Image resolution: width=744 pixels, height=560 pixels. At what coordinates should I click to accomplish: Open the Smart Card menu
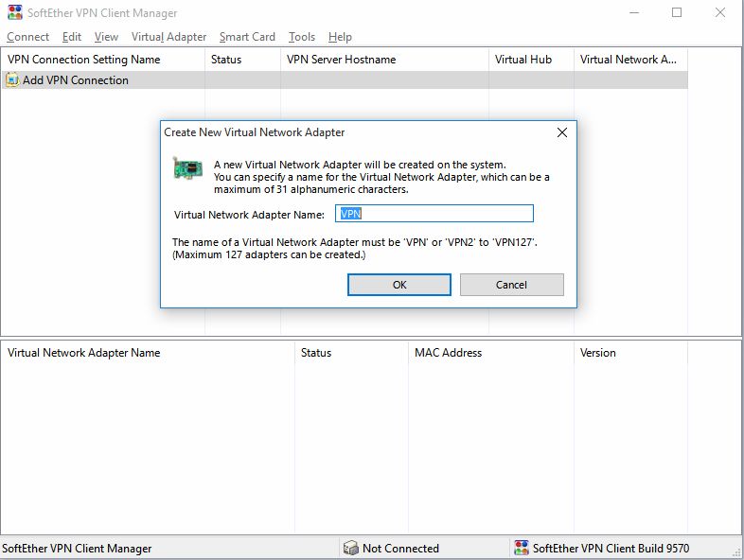247,37
